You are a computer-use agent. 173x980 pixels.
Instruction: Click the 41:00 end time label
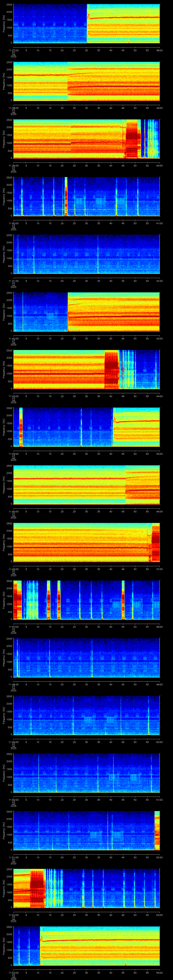click(x=159, y=223)
